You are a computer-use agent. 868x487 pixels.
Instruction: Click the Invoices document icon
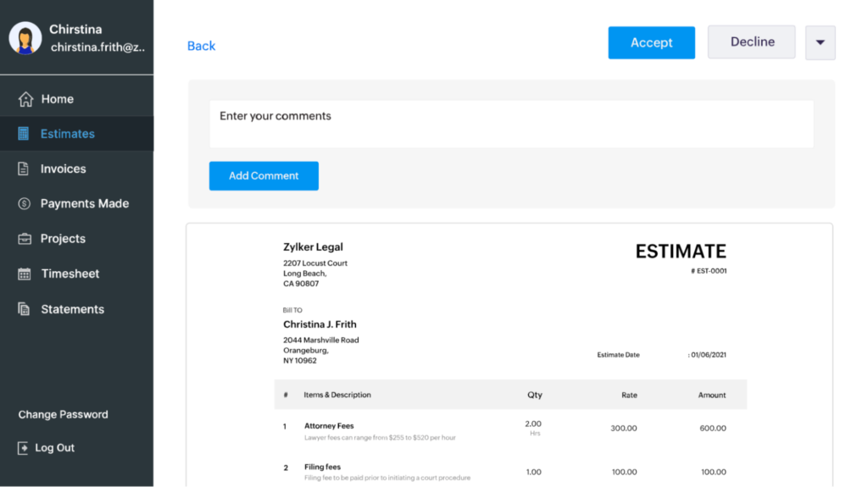23,169
